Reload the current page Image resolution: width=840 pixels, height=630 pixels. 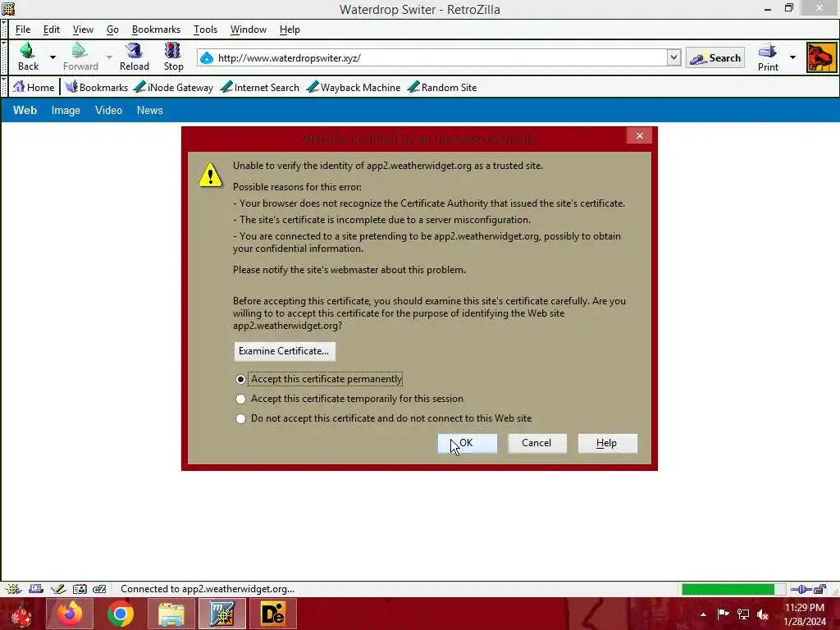click(134, 57)
